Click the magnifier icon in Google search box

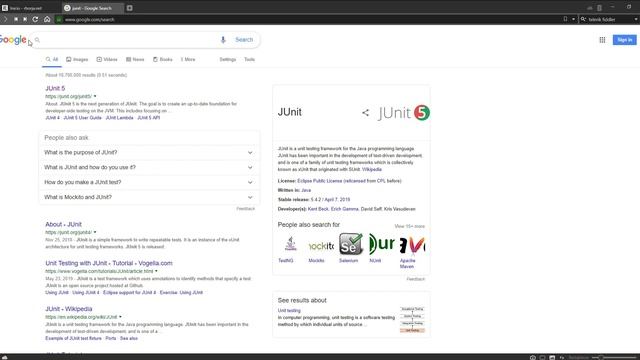[38, 40]
